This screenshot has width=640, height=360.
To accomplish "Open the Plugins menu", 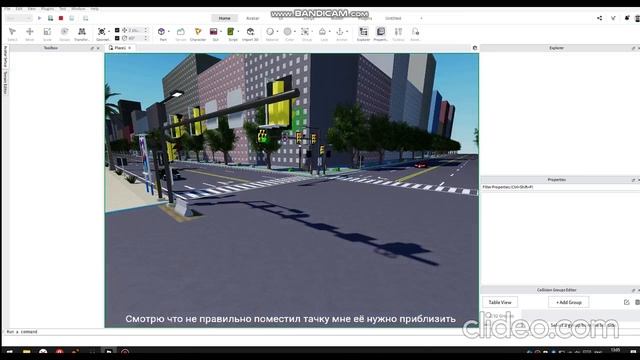I will tap(47, 9).
